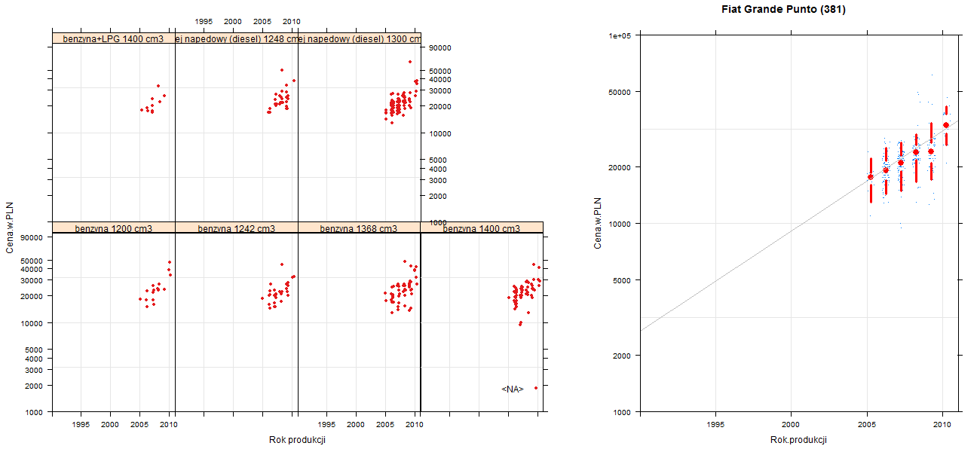Click the low outlier point next to <NA>
This screenshot has width=980, height=452.
pos(536,388)
